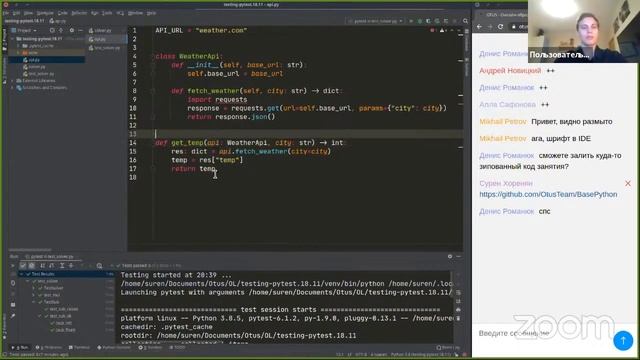Expand the .pytest_cache folder
The height and width of the screenshot is (360, 640).
19,46
